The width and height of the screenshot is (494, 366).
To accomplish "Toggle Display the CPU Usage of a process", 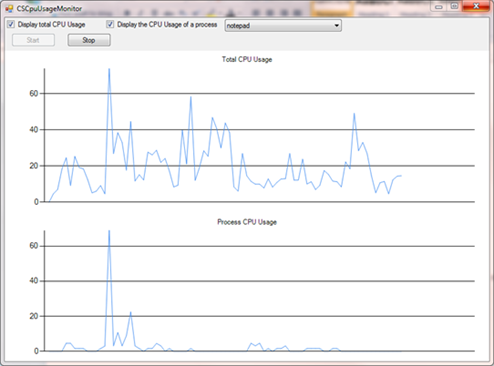I will coord(110,24).
